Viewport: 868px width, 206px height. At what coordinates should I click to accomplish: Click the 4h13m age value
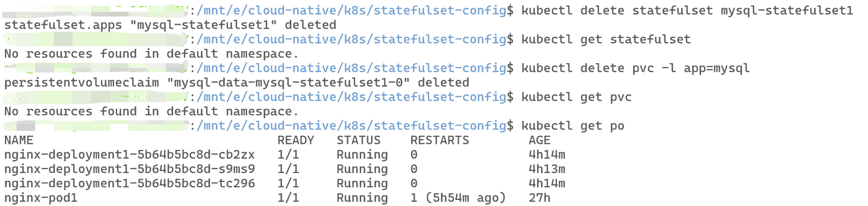pos(547,169)
